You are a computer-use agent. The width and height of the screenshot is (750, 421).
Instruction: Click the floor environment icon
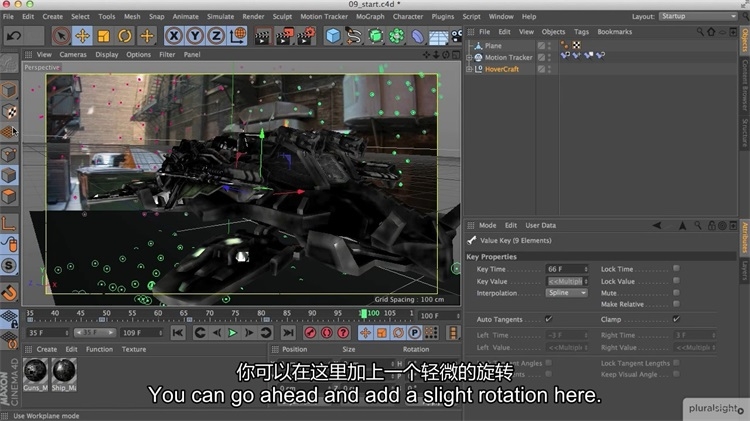coord(438,36)
